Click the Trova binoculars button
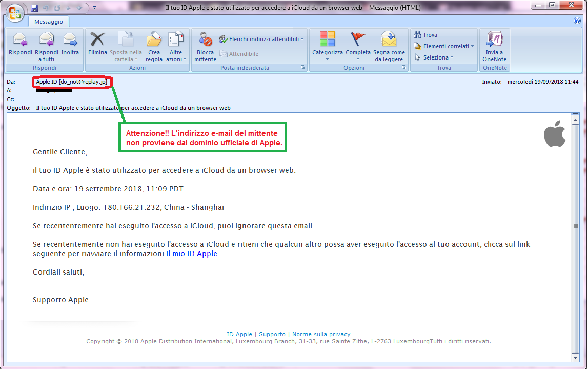 click(425, 35)
